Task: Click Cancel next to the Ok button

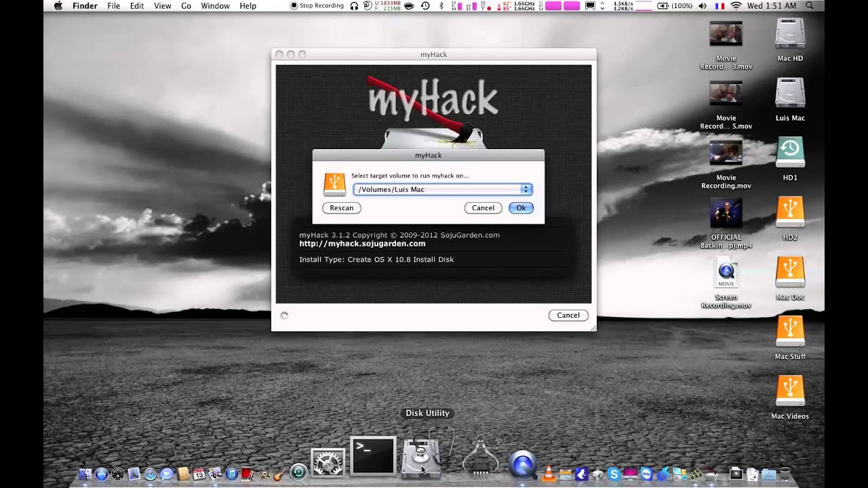Action: 483,208
